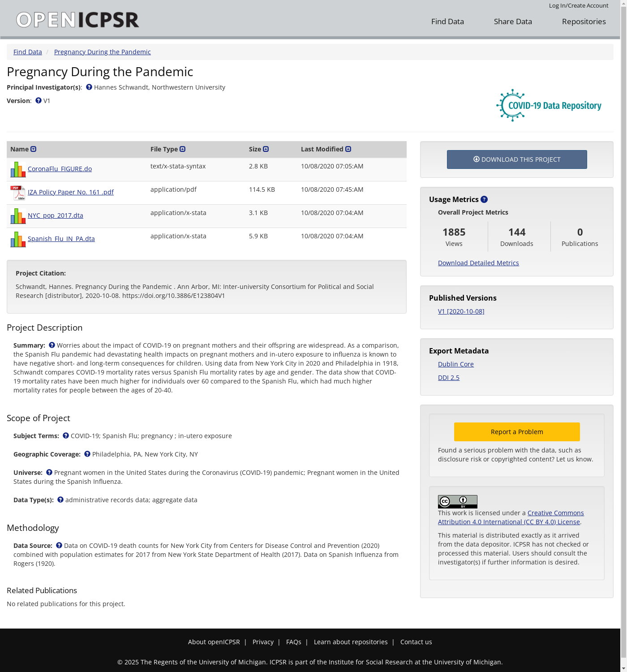This screenshot has width=627, height=672.
Task: Click the help icon next to Summary
Action: tap(52, 345)
